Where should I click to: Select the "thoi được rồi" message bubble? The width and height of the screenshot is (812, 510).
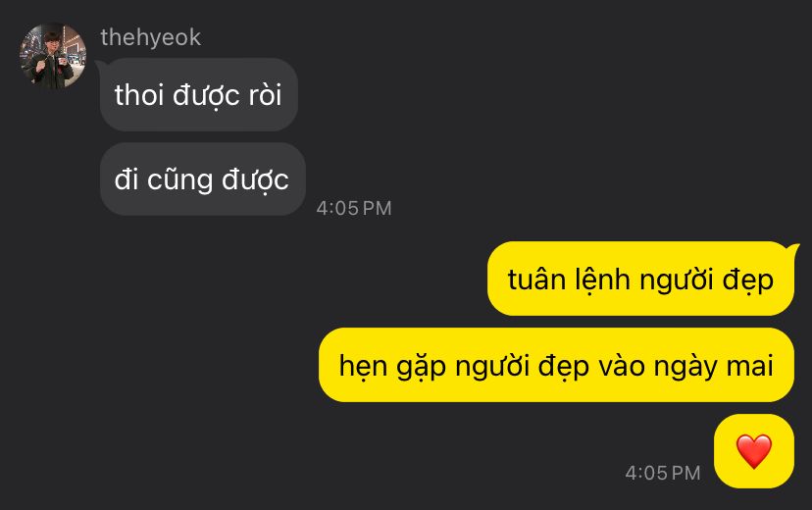[x=199, y=95]
